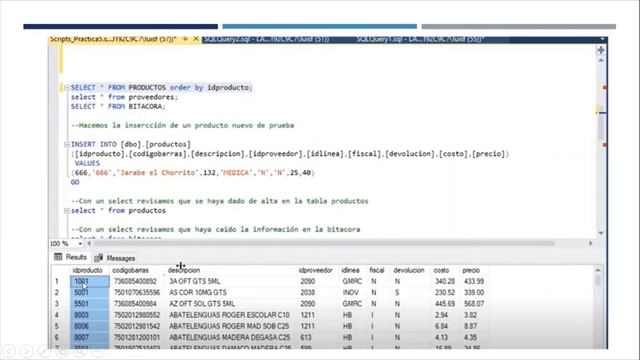Click the results grid vertical scrollbar thumb
The height and width of the screenshot is (360, 640).
point(598,280)
